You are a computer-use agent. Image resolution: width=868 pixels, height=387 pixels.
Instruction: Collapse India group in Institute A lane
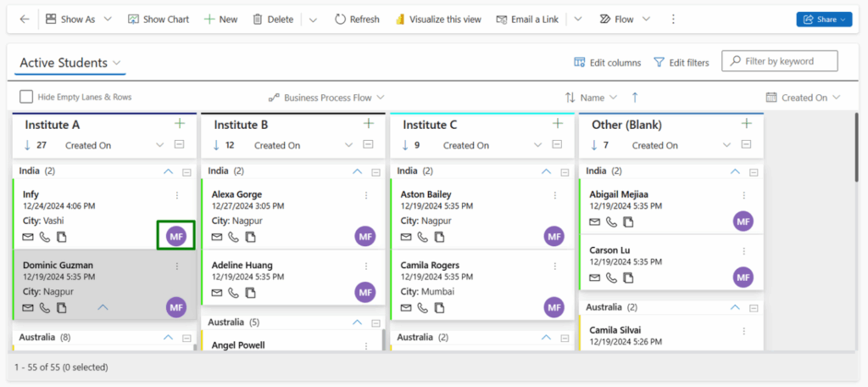point(169,172)
